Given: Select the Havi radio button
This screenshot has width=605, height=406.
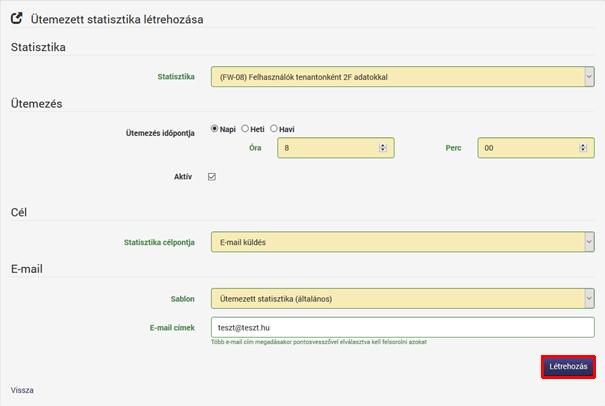Looking at the screenshot, I should click(274, 129).
